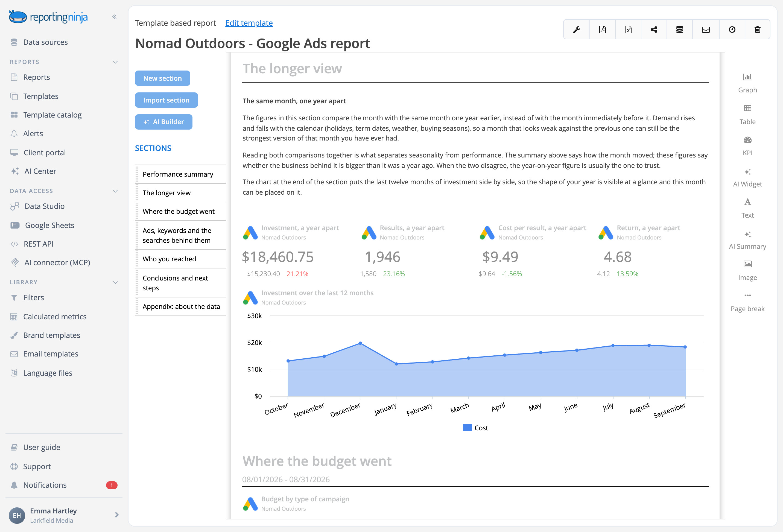Open Calculated metrics library
The height and width of the screenshot is (532, 783).
coord(55,317)
